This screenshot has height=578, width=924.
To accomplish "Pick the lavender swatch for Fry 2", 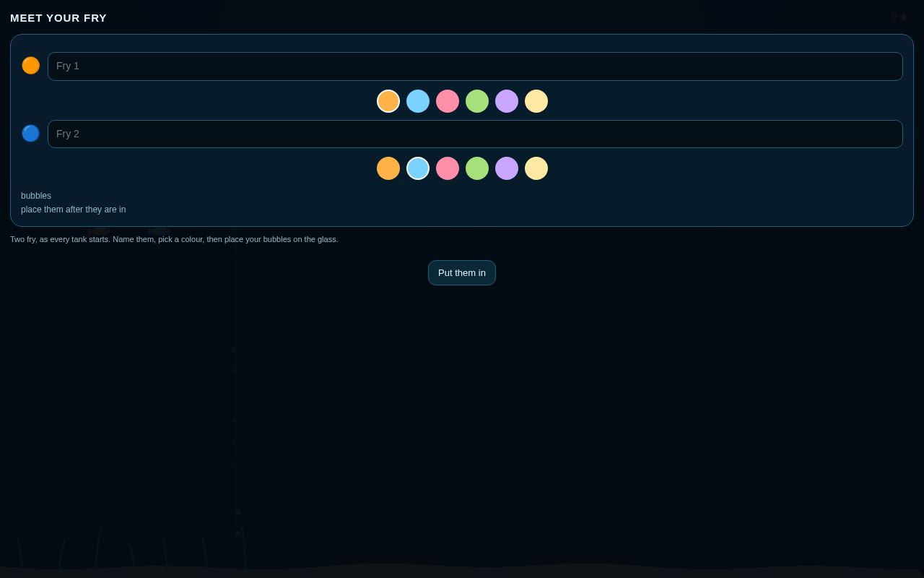I will 507,168.
